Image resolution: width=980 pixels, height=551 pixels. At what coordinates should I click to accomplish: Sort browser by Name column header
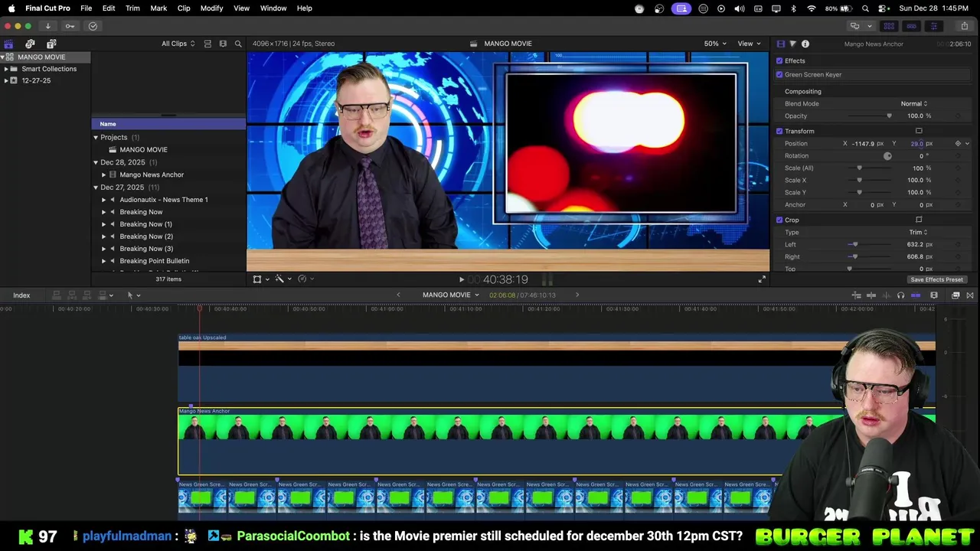click(x=168, y=124)
